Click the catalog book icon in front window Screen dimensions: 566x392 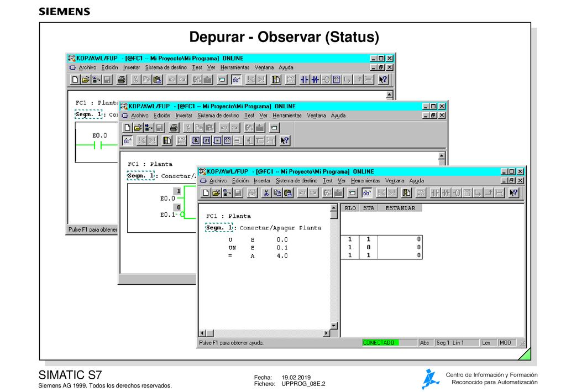pos(406,193)
